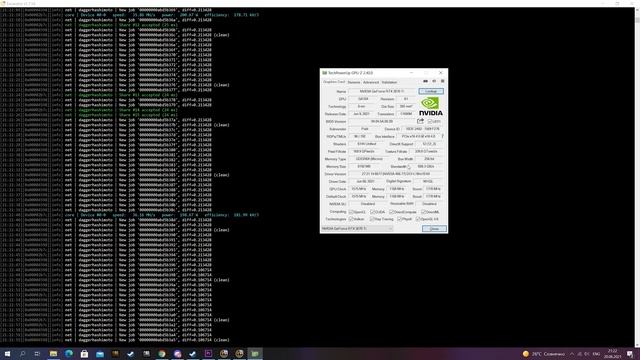Click the GPU Name field in GPU-Z

[382, 91]
